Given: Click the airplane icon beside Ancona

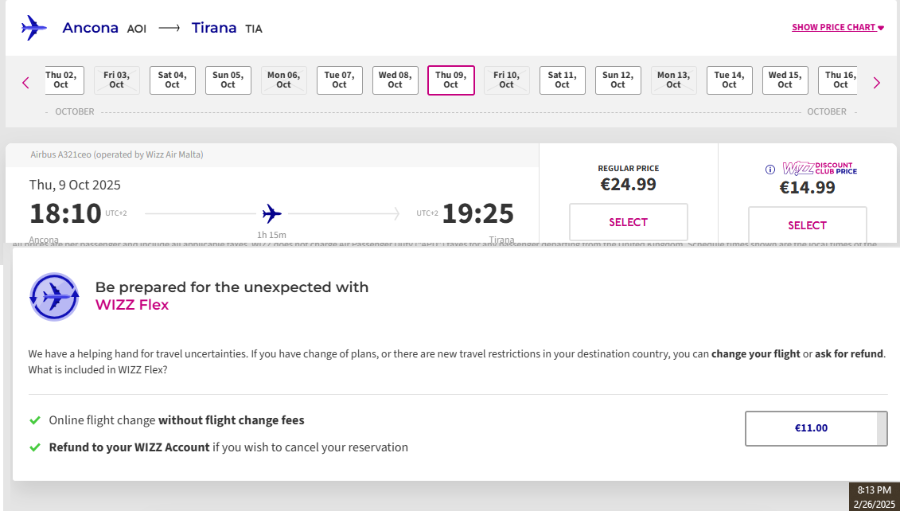Looking at the screenshot, I should pos(34,28).
